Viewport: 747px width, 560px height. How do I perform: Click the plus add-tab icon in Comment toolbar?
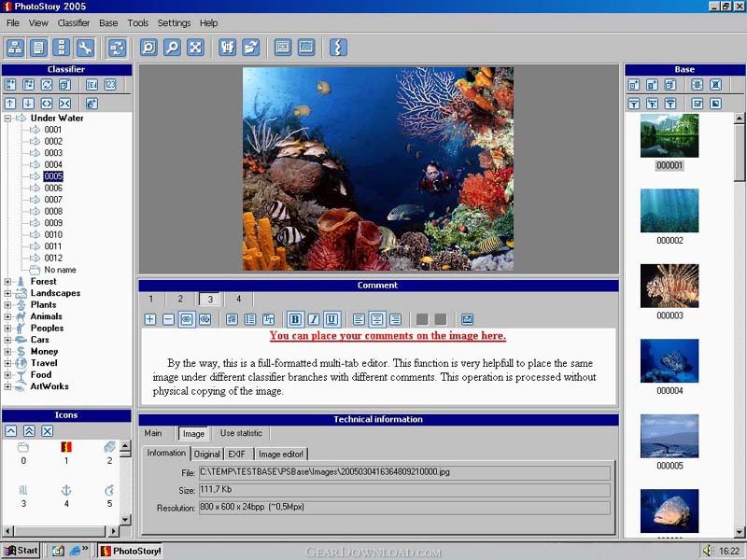point(150,319)
